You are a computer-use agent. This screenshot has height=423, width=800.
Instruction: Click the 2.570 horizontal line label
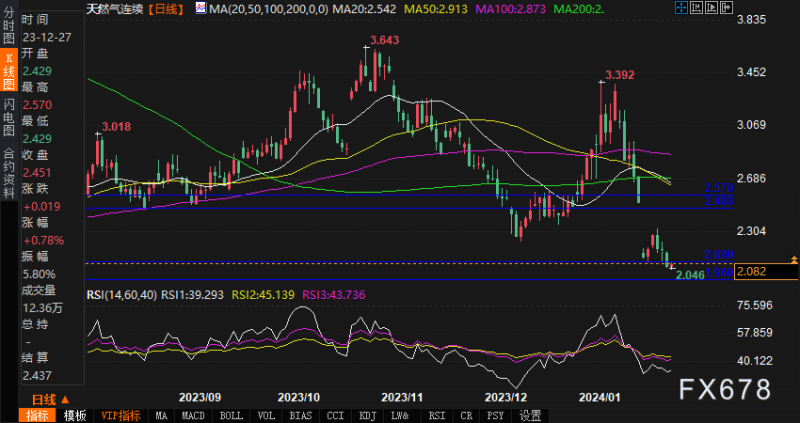(719, 187)
